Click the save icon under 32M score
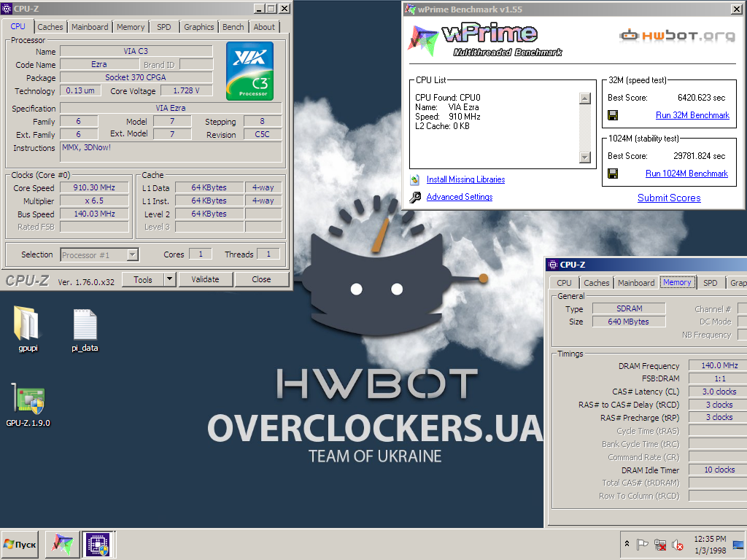This screenshot has width=747, height=560. click(x=613, y=115)
